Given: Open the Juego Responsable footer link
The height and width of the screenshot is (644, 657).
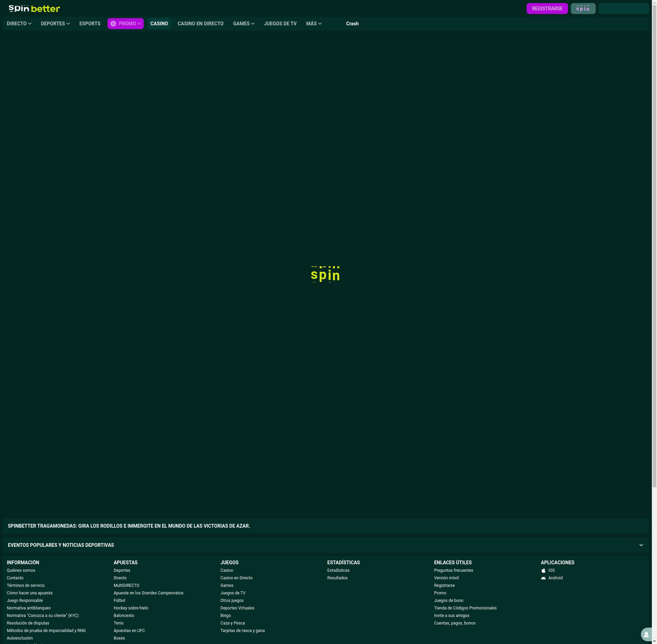Looking at the screenshot, I should tap(25, 601).
